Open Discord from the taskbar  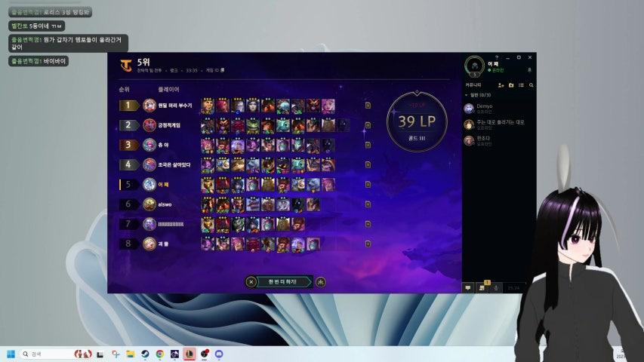point(219,354)
